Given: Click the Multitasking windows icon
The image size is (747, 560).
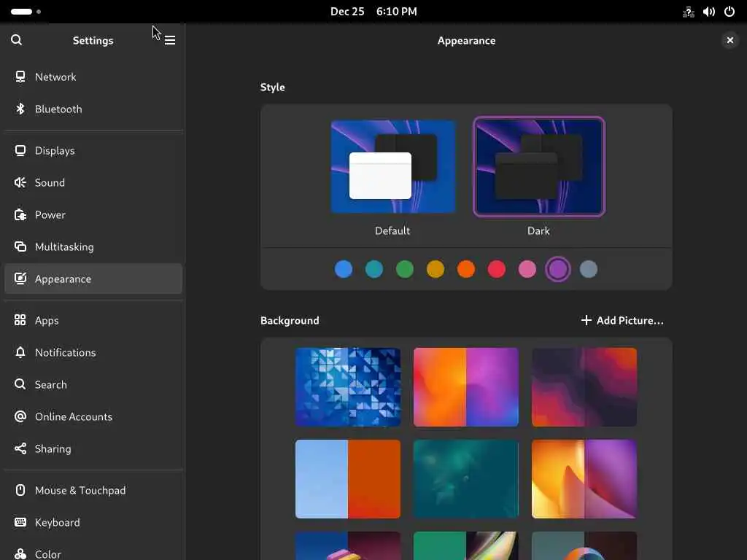Looking at the screenshot, I should (20, 246).
